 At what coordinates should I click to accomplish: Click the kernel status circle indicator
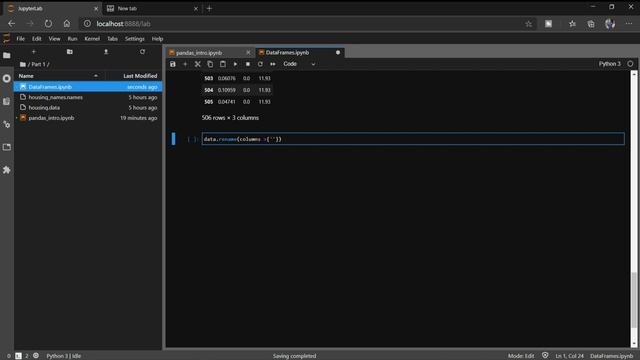(631, 64)
